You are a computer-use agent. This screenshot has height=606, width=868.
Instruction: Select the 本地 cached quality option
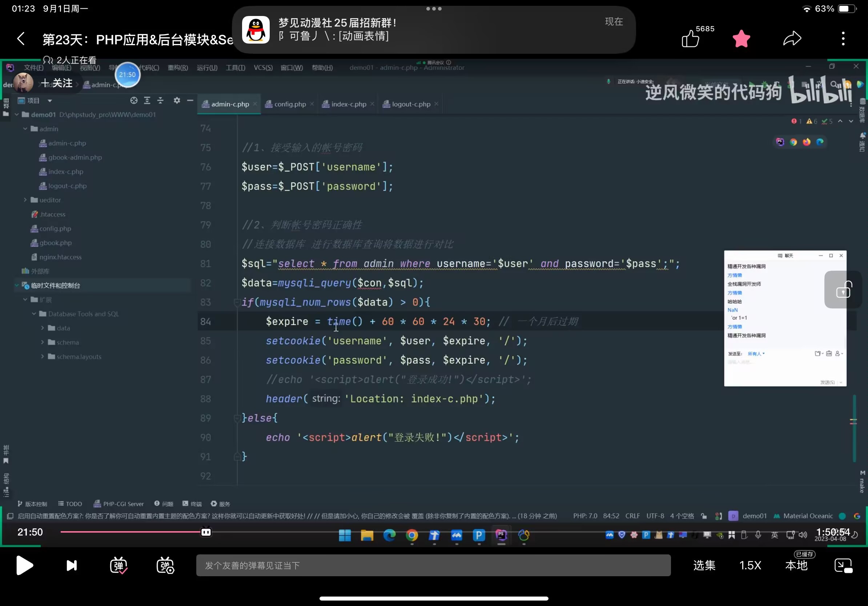pyautogui.click(x=796, y=565)
